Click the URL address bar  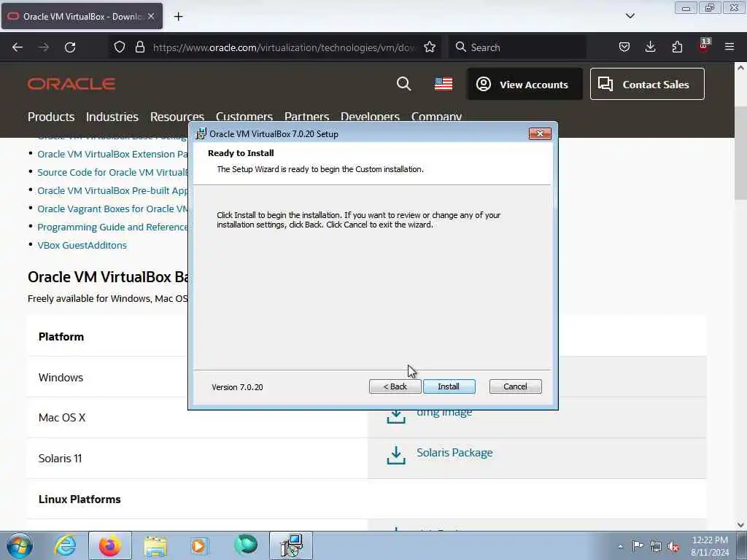[x=284, y=47]
